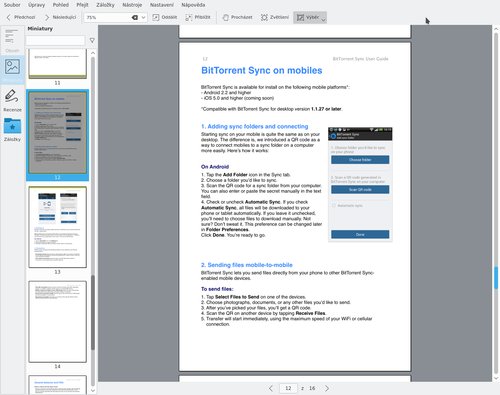Open the Pohled menu
Viewport: 500px width, 395px height.
tap(61, 5)
